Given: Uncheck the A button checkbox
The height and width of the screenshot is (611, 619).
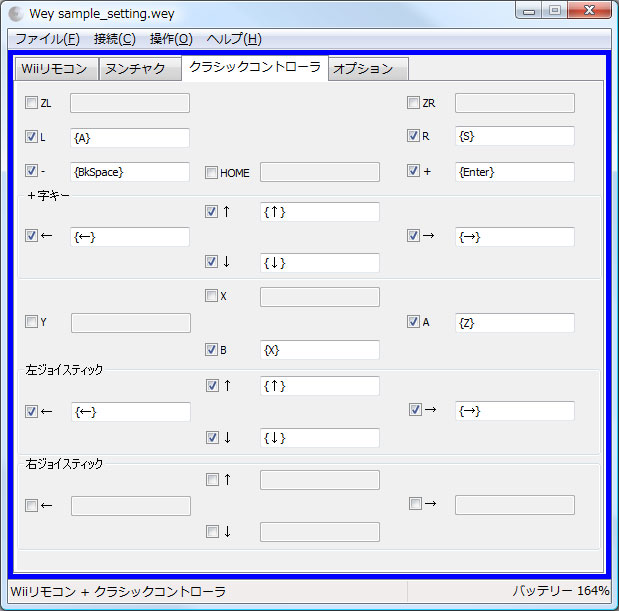Looking at the screenshot, I should click(413, 321).
